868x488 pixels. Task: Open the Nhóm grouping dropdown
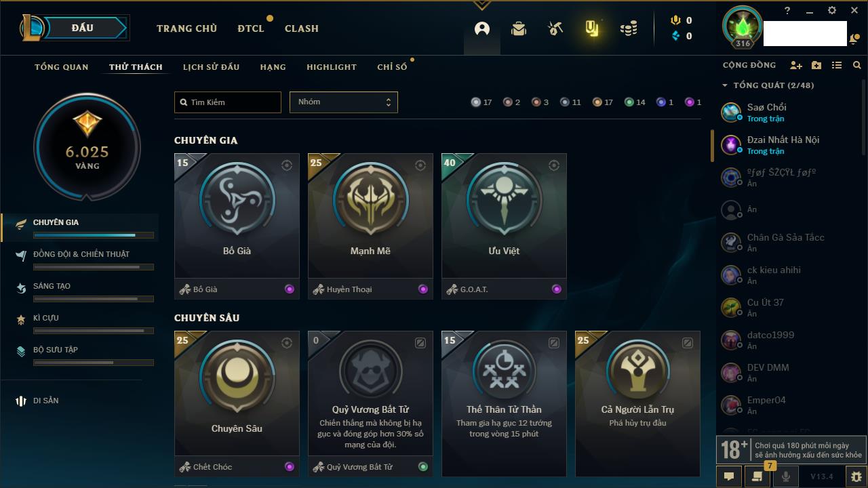pyautogui.click(x=344, y=102)
